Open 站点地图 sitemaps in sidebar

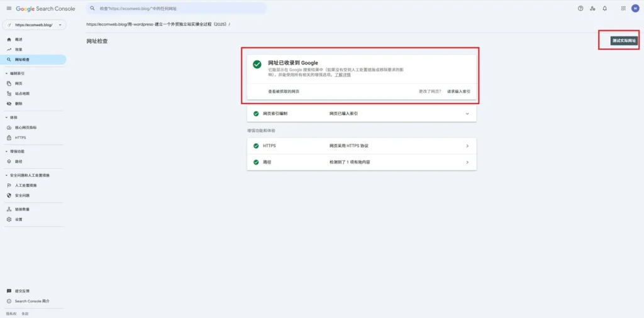(x=33, y=94)
